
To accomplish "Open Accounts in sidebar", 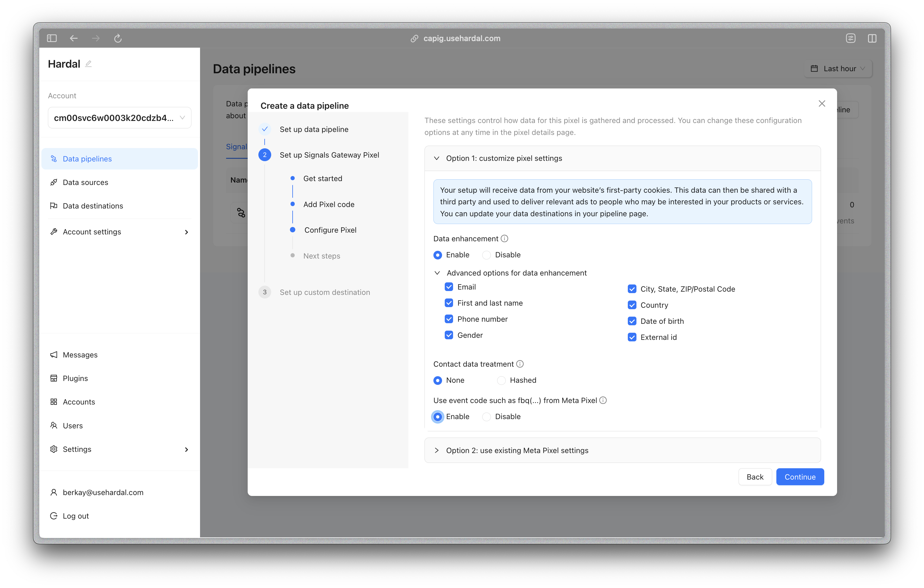I will [x=119, y=402].
